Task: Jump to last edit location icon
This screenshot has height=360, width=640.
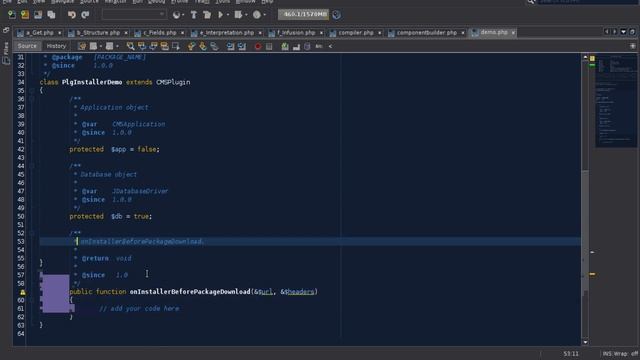Action: pyautogui.click(x=82, y=46)
